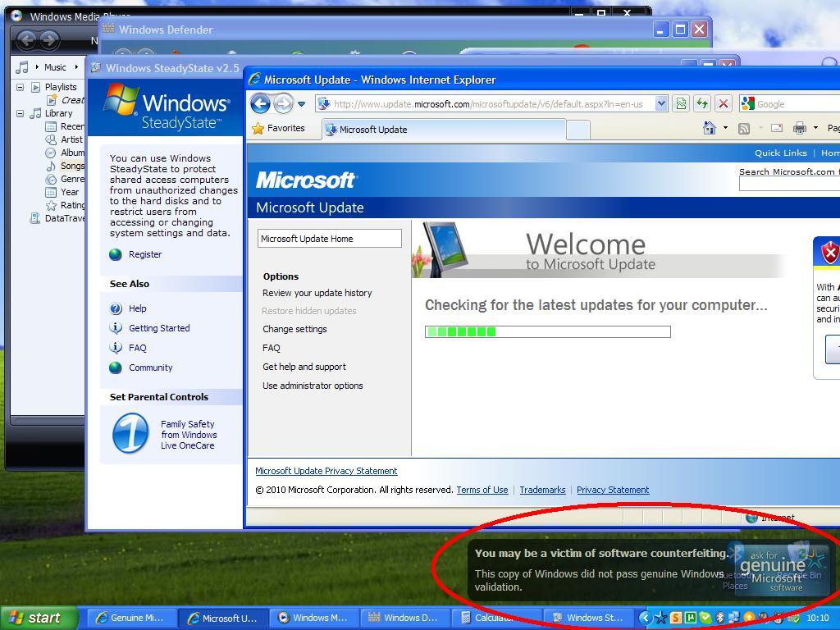Click the orange S tray icon
The width and height of the screenshot is (840, 630).
(x=676, y=619)
